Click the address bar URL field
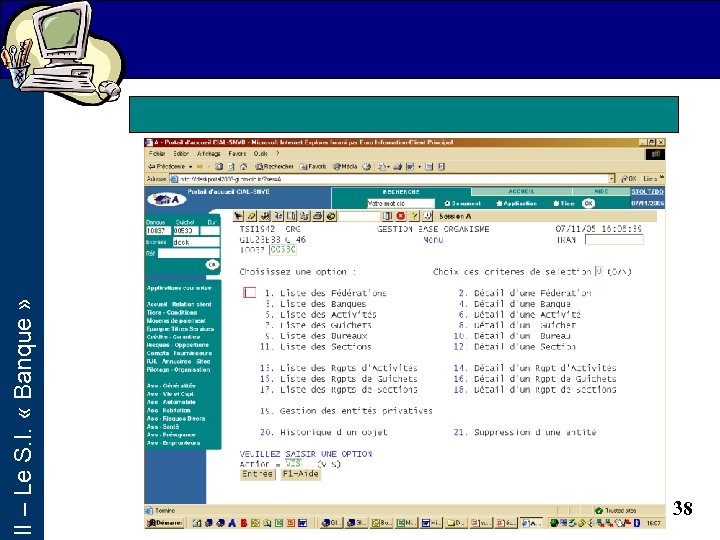The image size is (720, 540). pos(389,179)
